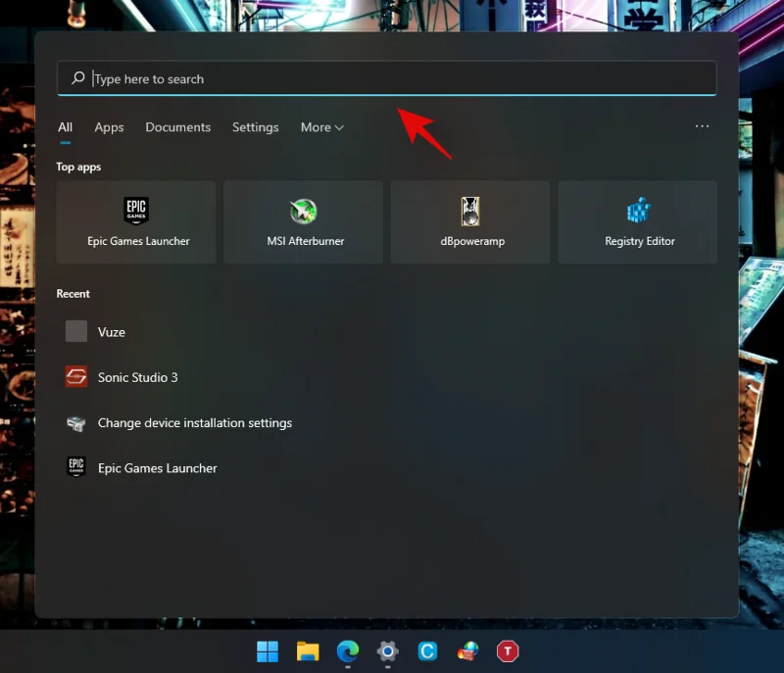The height and width of the screenshot is (673, 784).
Task: Click the Windows Start button
Action: click(x=268, y=651)
